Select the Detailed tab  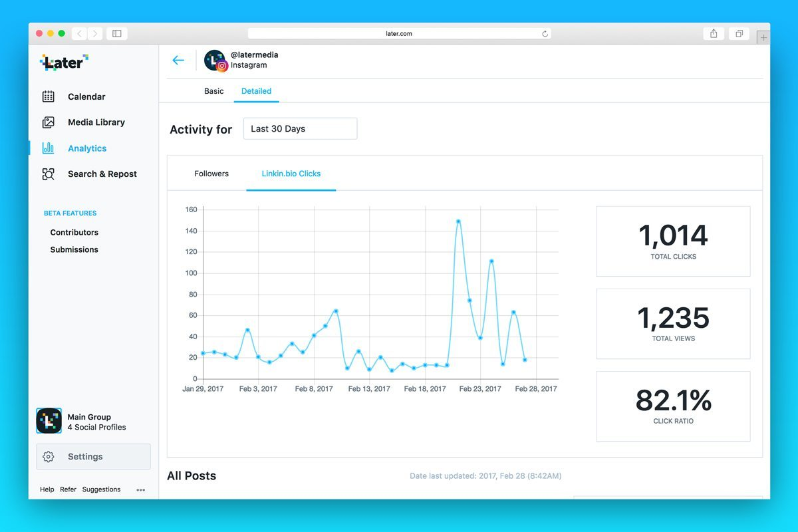coord(256,91)
